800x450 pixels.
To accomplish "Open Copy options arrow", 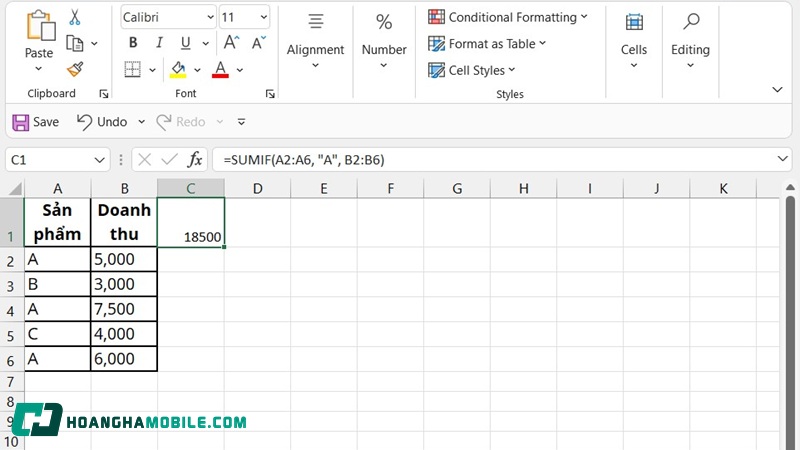I will 94,44.
